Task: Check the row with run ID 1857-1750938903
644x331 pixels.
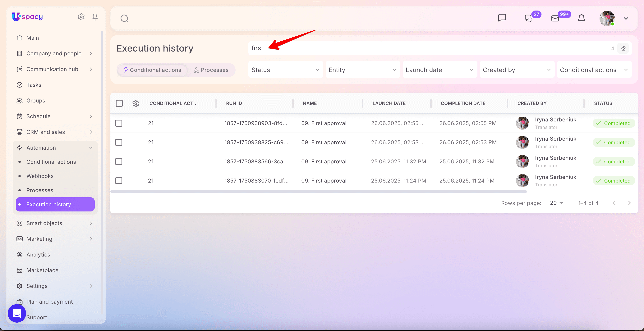Action: [119, 123]
